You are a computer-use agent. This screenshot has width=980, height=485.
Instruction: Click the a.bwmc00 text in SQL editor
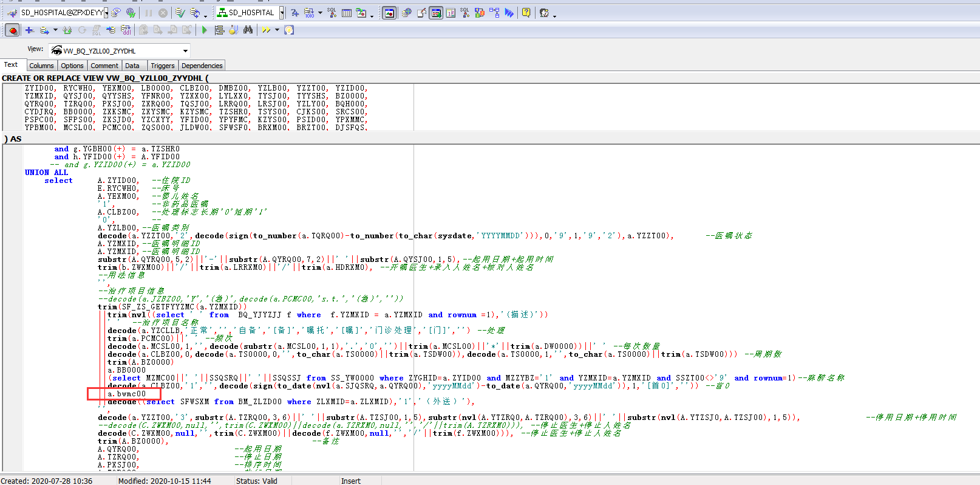pyautogui.click(x=127, y=394)
